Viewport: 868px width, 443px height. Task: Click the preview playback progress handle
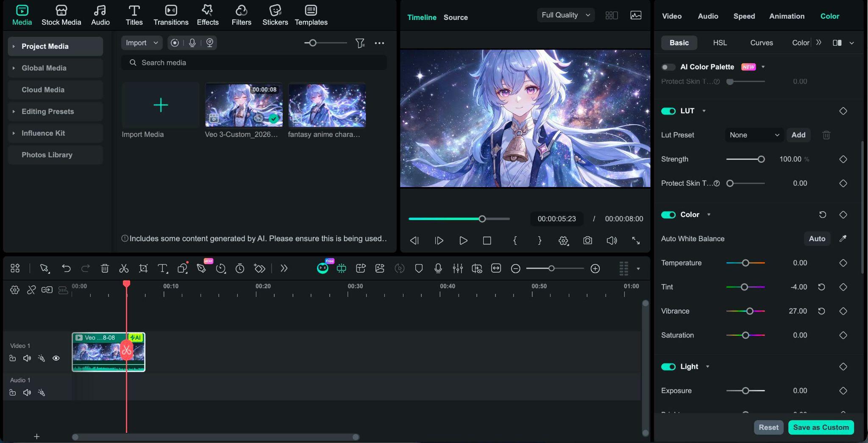pyautogui.click(x=482, y=219)
